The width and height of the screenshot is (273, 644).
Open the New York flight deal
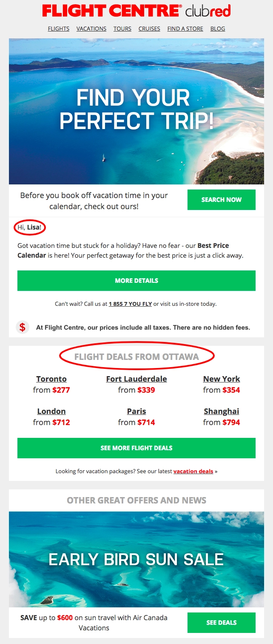[222, 379]
